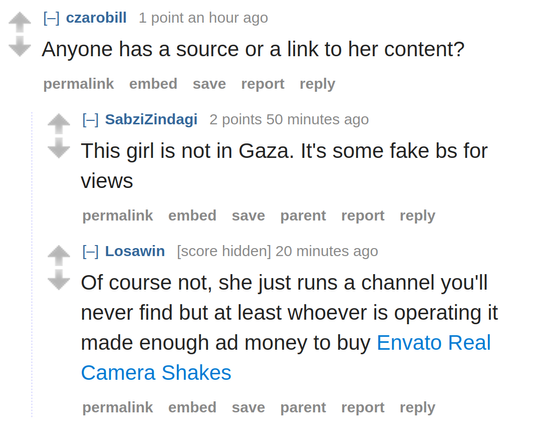Open SabziZindagi's user profile
The image size is (539, 428).
(151, 120)
